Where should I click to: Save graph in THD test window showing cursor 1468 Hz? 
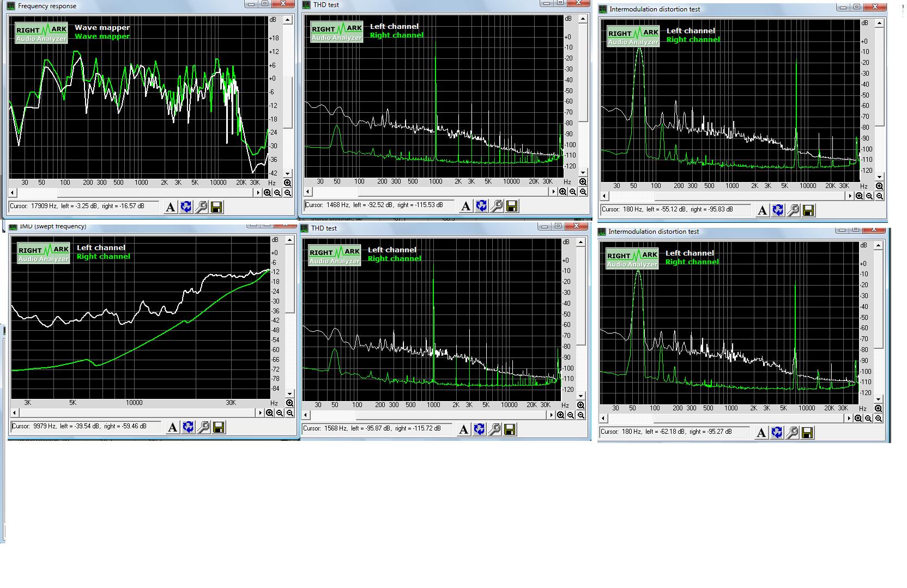511,206
